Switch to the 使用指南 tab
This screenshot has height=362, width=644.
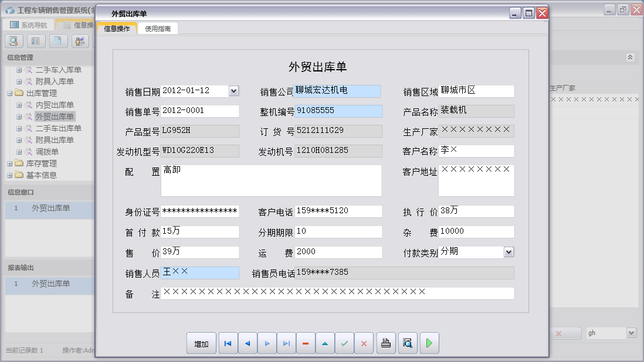pos(158,29)
